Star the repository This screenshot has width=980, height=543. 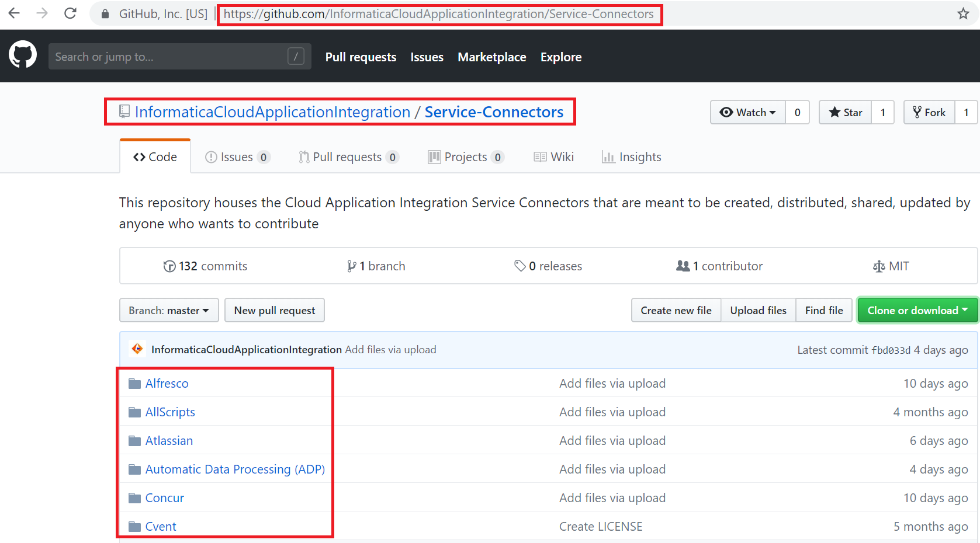click(845, 112)
